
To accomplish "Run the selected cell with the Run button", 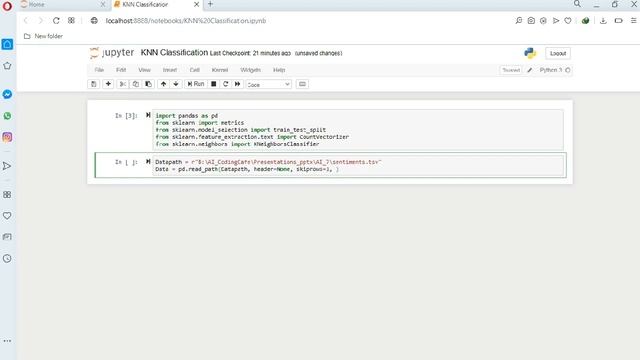I will coord(196,84).
